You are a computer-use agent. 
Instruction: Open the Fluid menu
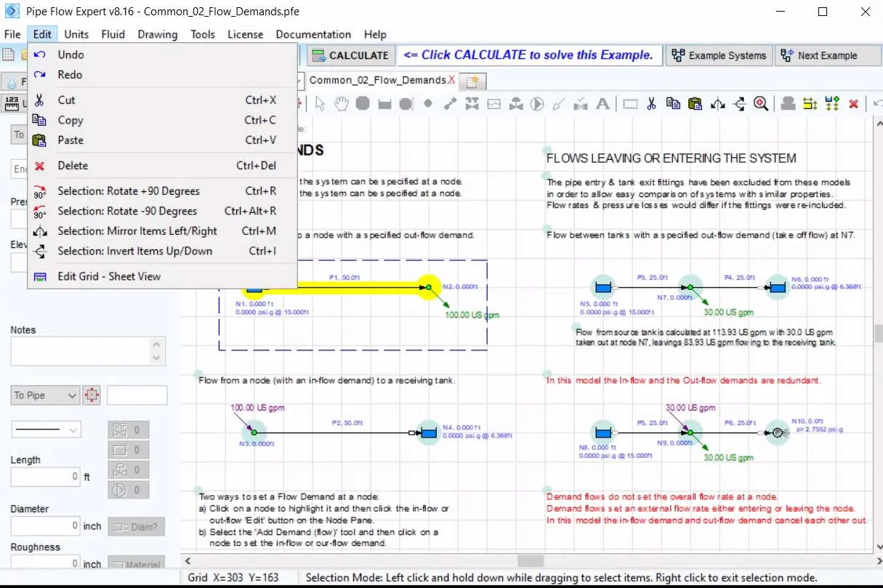[x=113, y=34]
